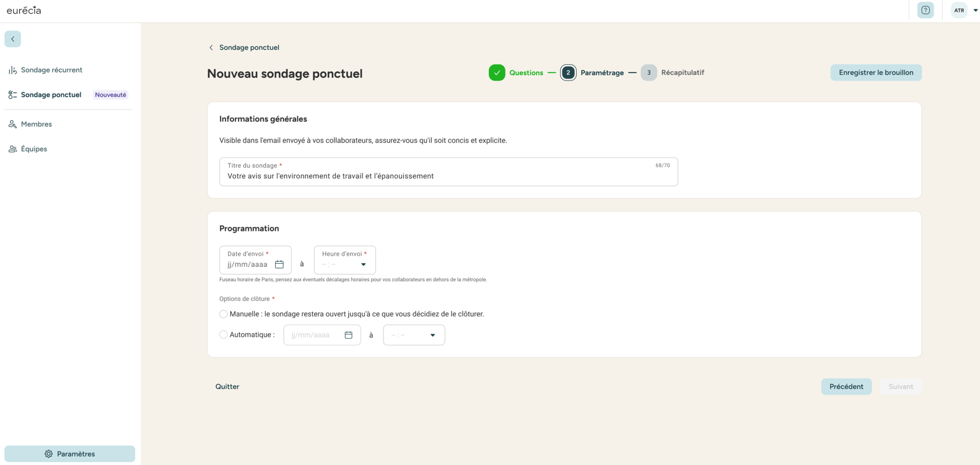Click the Titre du sondage field
This screenshot has width=980, height=465.
[x=448, y=172]
